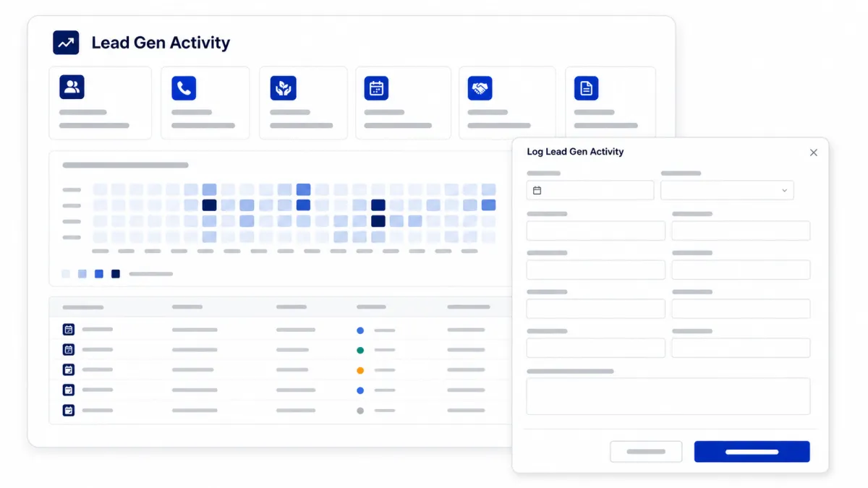Image resolution: width=868 pixels, height=488 pixels.
Task: Select the people group icon card
Action: click(101, 103)
